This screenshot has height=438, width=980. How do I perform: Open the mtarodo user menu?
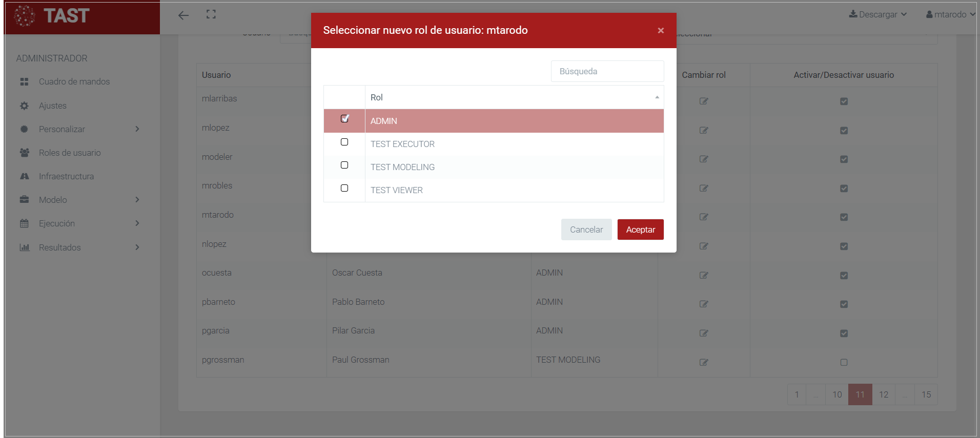pyautogui.click(x=950, y=14)
